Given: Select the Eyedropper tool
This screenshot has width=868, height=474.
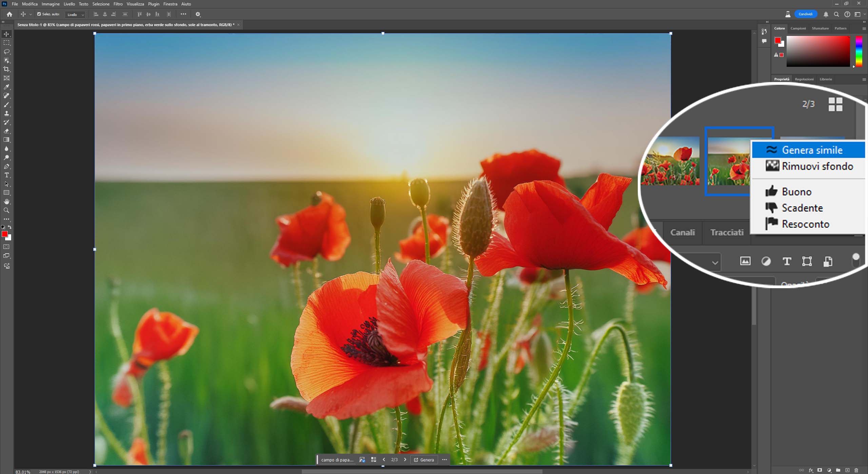Looking at the screenshot, I should point(6,87).
